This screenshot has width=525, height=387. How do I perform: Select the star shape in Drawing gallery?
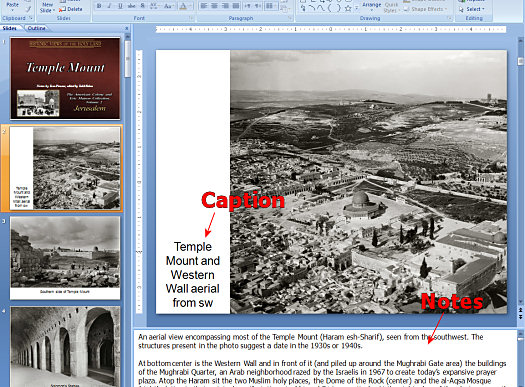(x=348, y=9)
